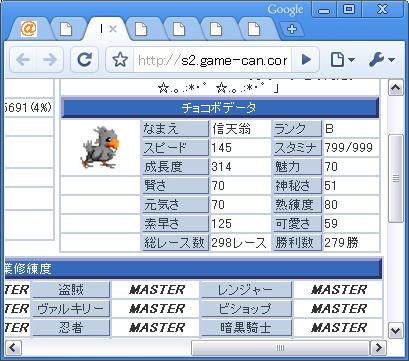Select the last blank page tab
This screenshot has height=361, width=409.
click(x=254, y=29)
